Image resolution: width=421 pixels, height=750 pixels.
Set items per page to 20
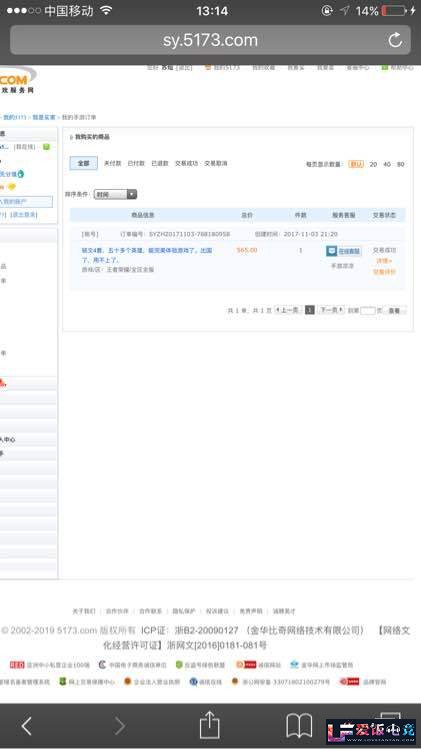[x=373, y=164]
